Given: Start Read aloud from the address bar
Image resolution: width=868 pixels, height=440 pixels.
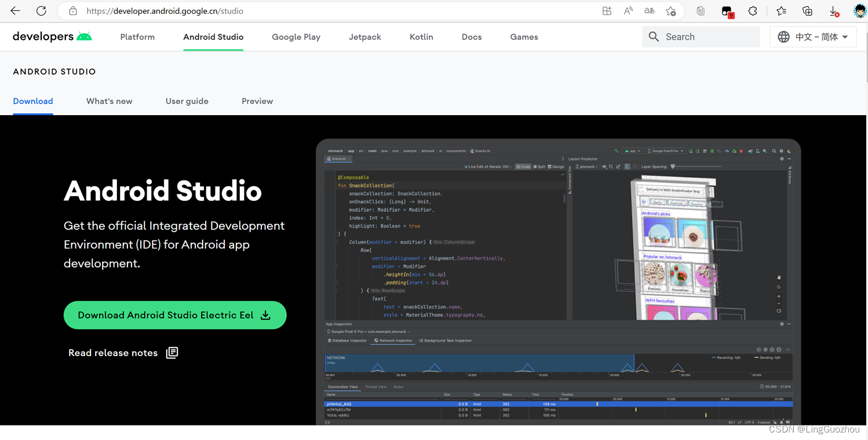Looking at the screenshot, I should tap(628, 11).
